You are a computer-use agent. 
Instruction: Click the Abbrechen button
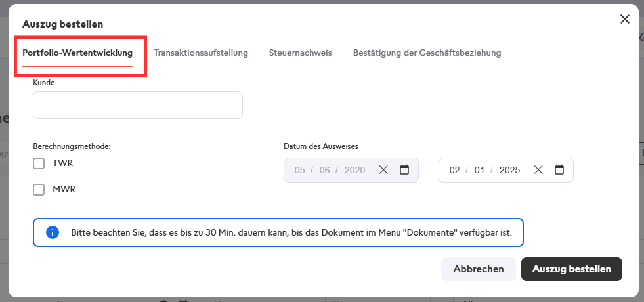[x=479, y=269]
